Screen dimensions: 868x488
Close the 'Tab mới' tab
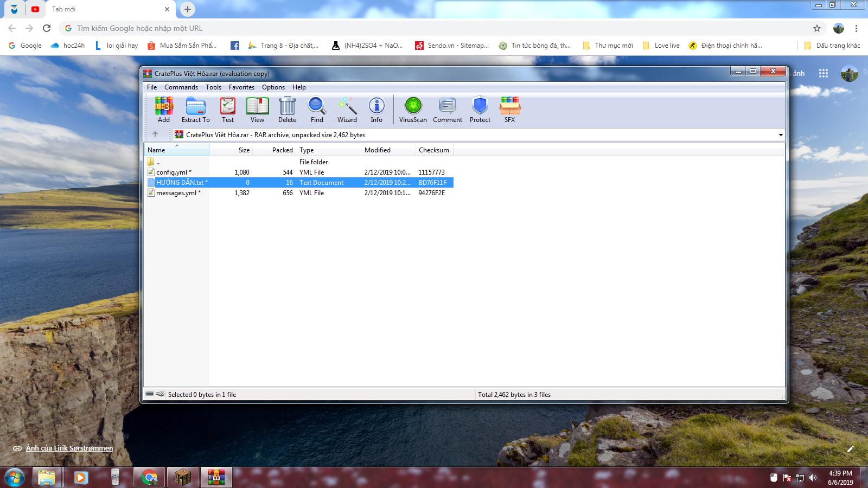point(167,9)
